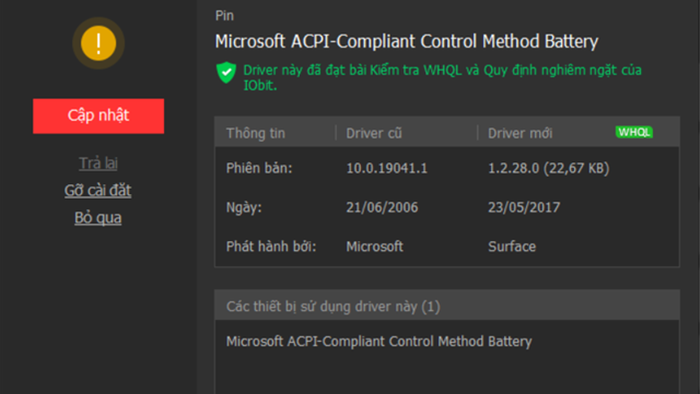The width and height of the screenshot is (700, 394).
Task: Click the Phát hành bởi: row label
Action: tap(271, 247)
